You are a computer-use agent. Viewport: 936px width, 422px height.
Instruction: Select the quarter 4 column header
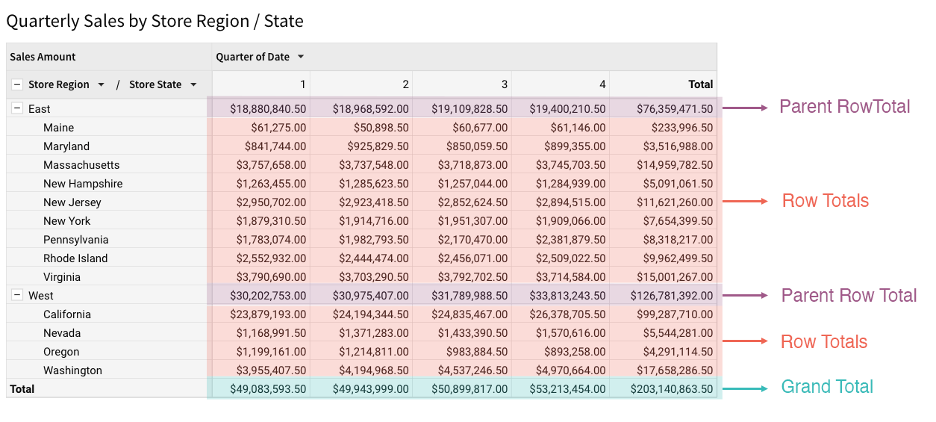pyautogui.click(x=602, y=85)
